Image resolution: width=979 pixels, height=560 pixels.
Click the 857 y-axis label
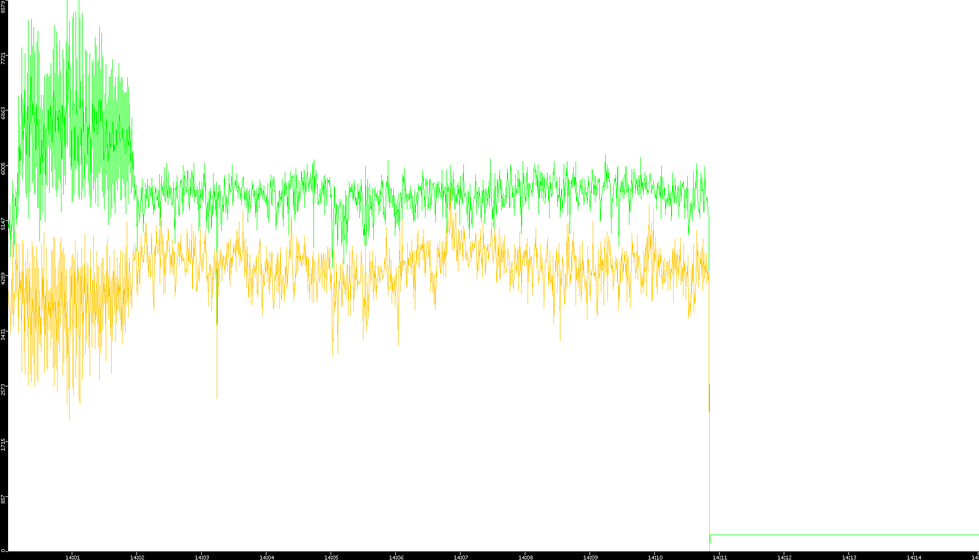4,500
